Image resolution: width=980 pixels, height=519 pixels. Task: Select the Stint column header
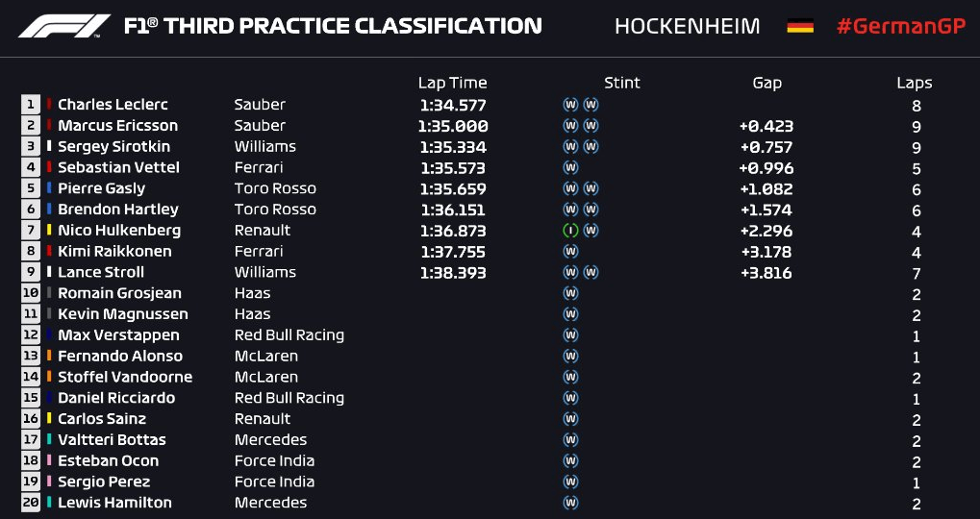pyautogui.click(x=622, y=83)
